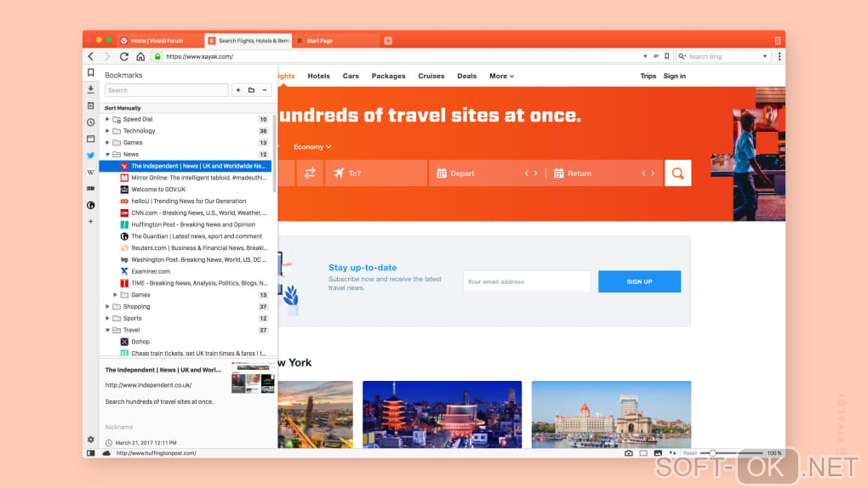Select the Search Flights, Hotels tab

248,41
